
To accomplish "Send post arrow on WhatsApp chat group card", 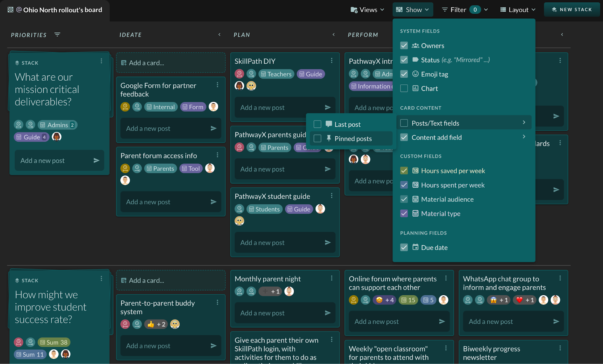I will (x=556, y=321).
